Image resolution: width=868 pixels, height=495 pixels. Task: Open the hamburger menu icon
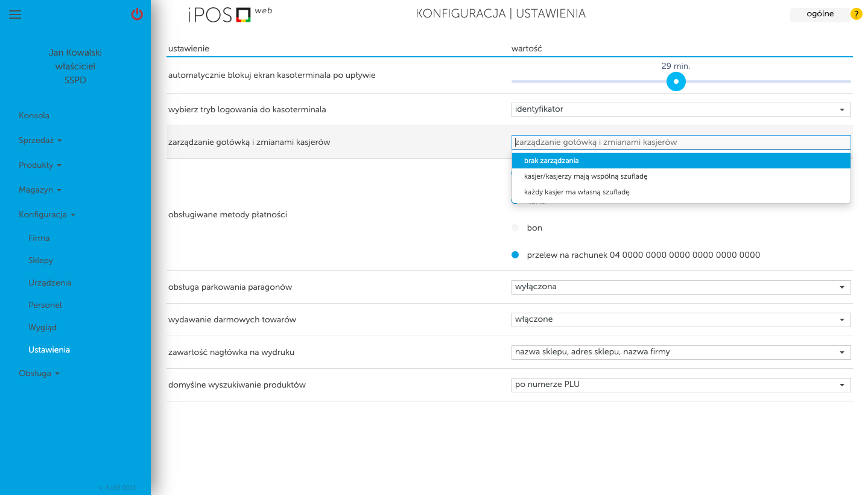pos(15,14)
